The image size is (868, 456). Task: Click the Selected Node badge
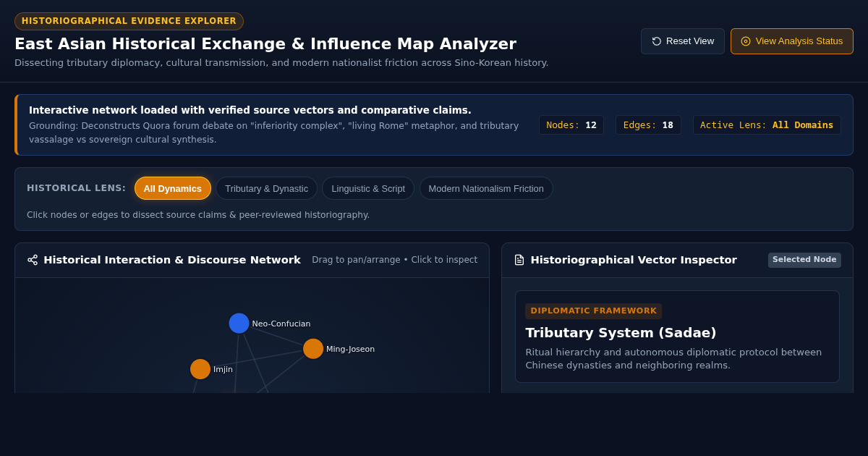[804, 260]
